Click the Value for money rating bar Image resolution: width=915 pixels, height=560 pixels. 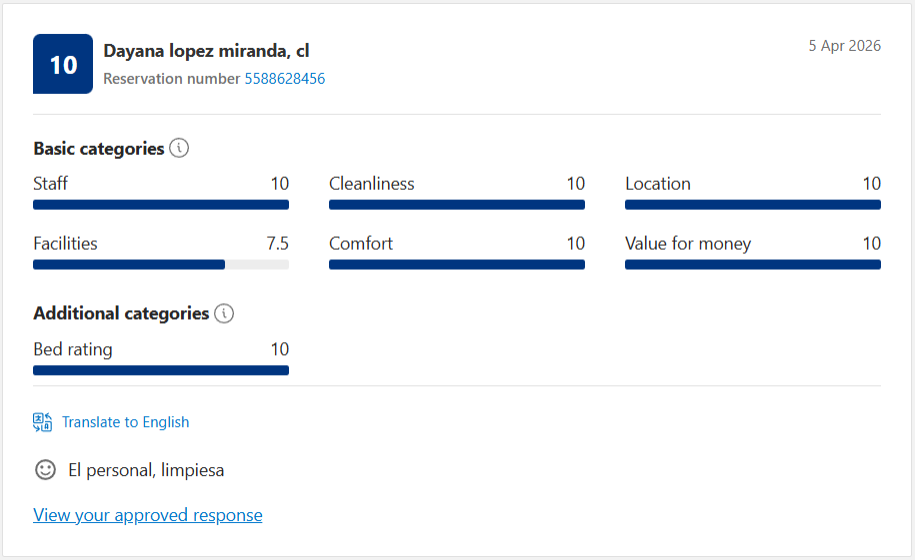pyautogui.click(x=753, y=265)
